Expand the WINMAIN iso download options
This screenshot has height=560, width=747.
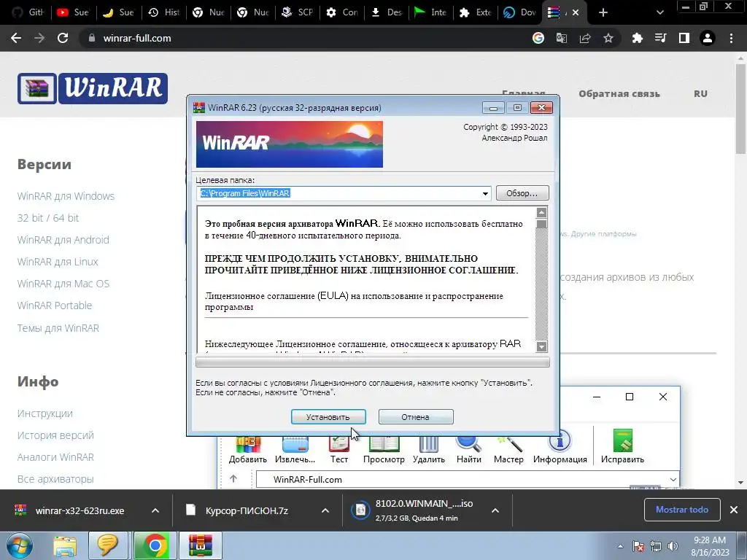[495, 510]
